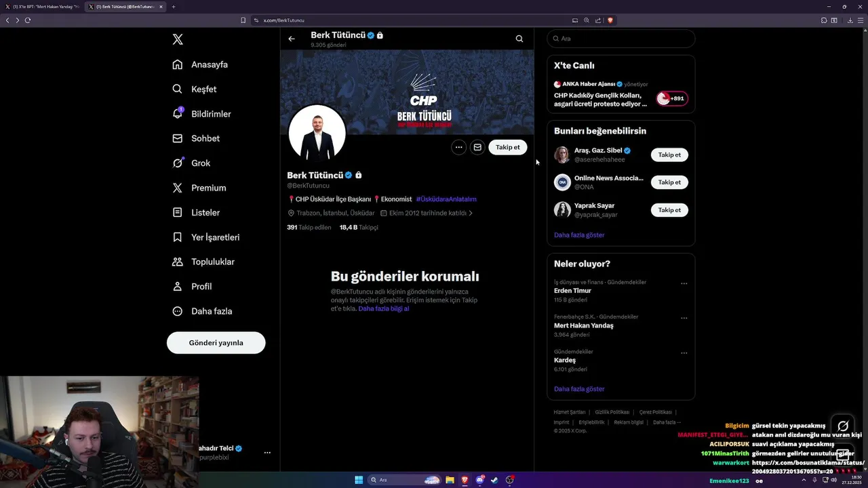Screen dimensions: 868x488
Task: Click the CHP header banner image
Action: click(407, 92)
